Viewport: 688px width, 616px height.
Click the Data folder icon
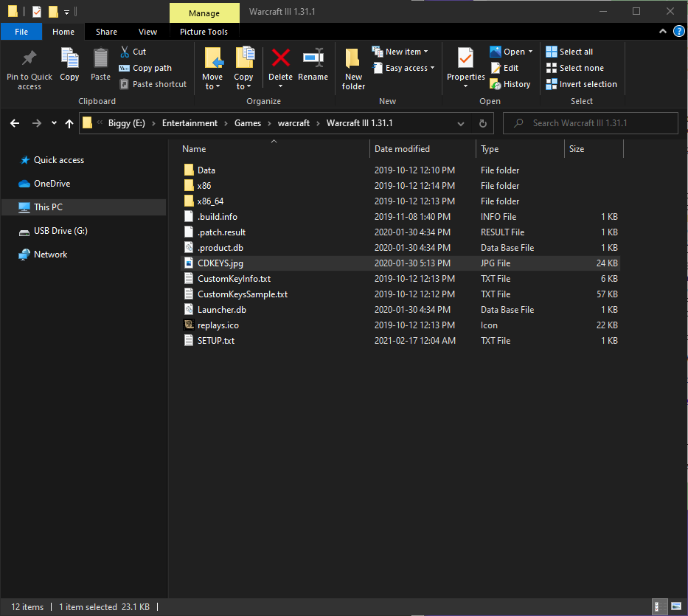tap(189, 170)
